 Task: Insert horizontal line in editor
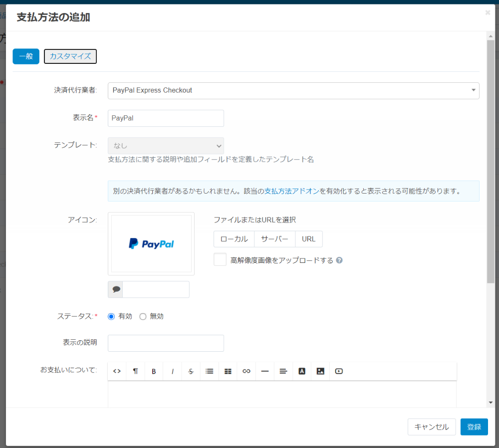coord(265,371)
